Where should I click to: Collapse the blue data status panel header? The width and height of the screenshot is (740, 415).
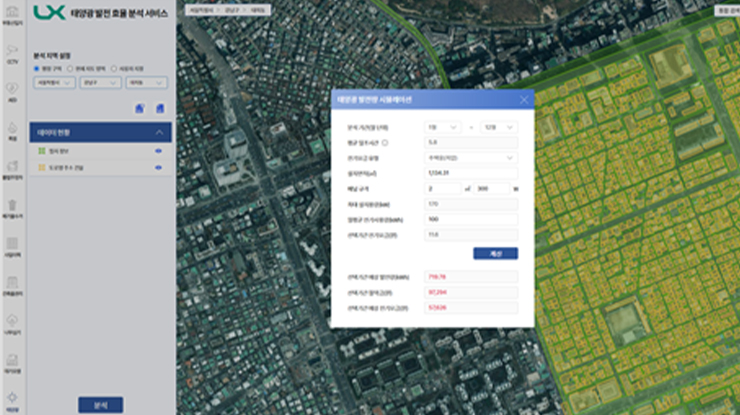click(x=158, y=132)
